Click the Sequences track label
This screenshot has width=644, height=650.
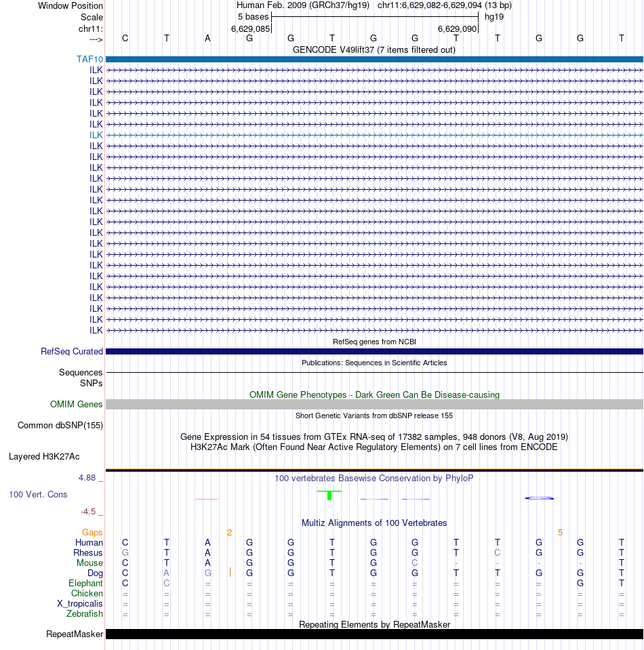(81, 372)
